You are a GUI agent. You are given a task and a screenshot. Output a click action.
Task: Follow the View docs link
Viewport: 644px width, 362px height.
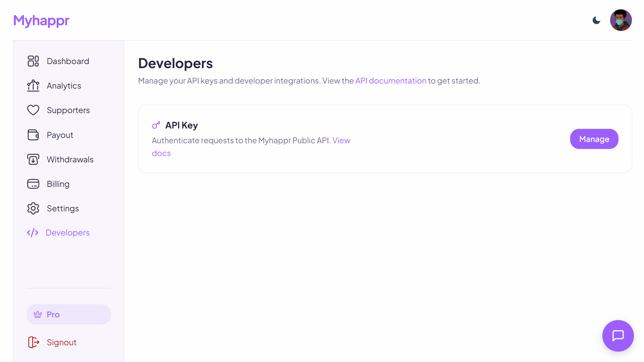click(341, 141)
